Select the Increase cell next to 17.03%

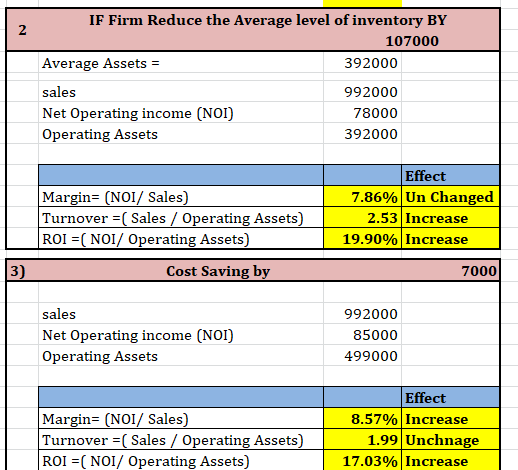tap(450, 460)
